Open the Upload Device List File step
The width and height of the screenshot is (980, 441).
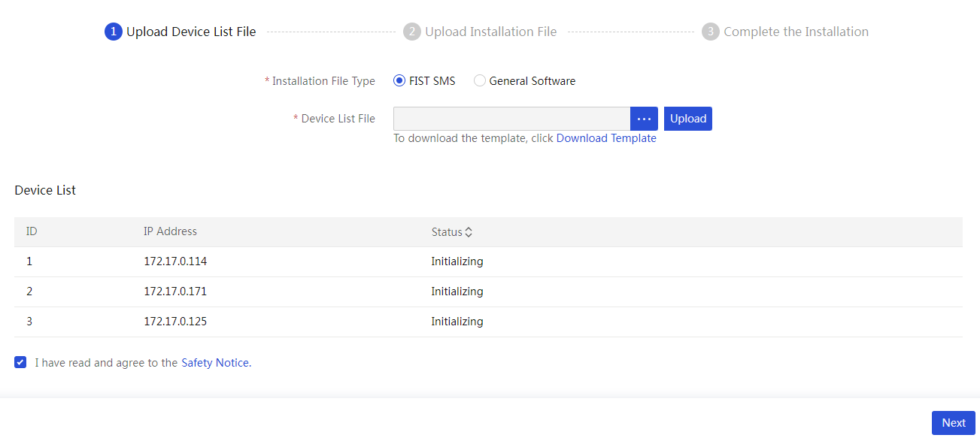(x=191, y=32)
